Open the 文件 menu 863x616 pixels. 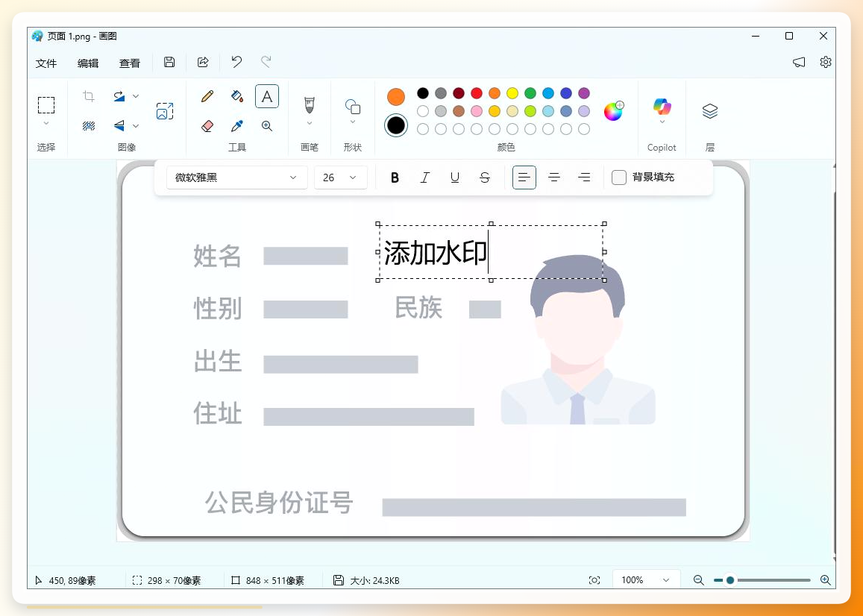tap(46, 63)
